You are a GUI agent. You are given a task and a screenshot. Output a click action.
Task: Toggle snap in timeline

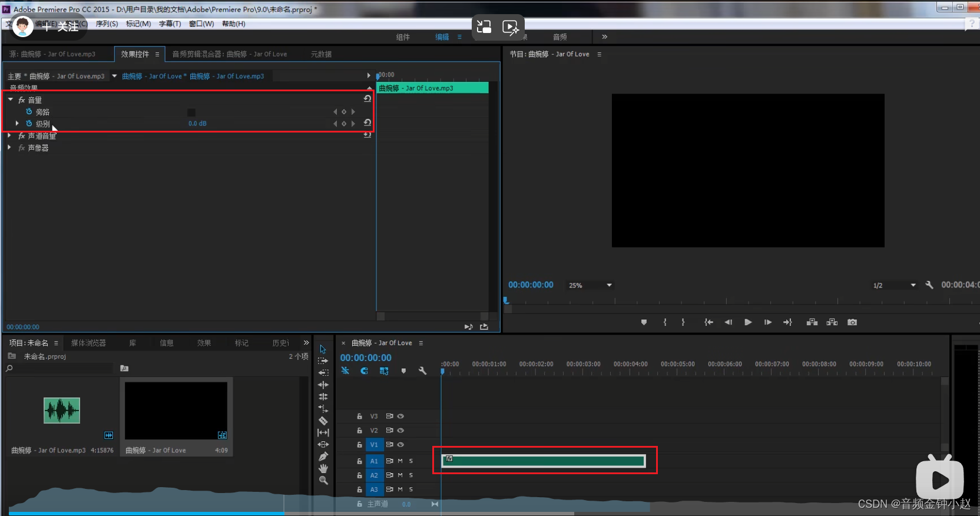click(364, 371)
